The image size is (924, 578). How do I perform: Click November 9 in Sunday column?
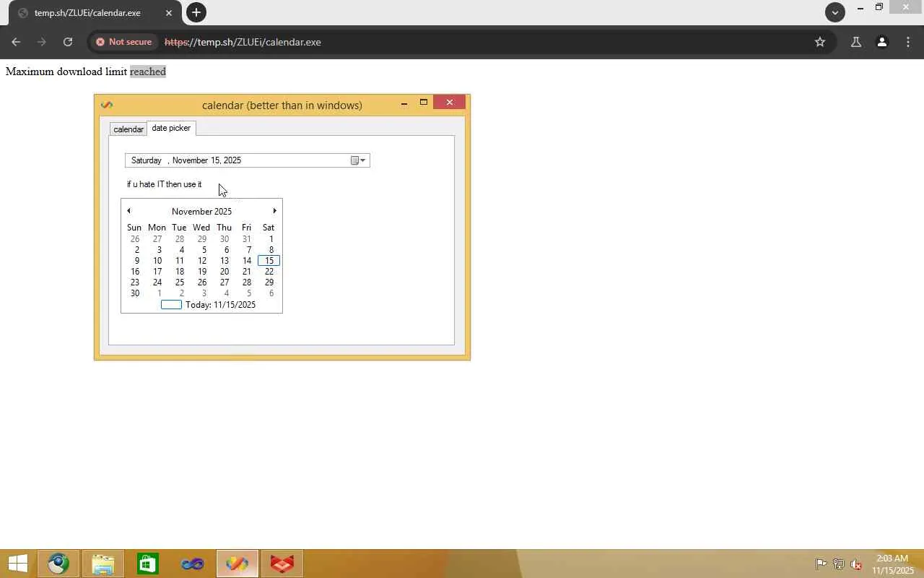pyautogui.click(x=136, y=261)
